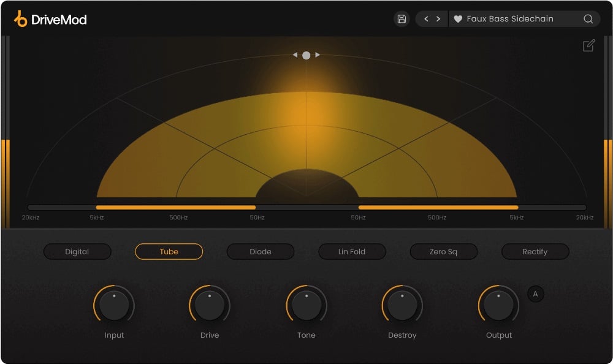This screenshot has height=364, width=613.
Task: Click the right arrow beside the visualizer dot
Action: pos(318,55)
